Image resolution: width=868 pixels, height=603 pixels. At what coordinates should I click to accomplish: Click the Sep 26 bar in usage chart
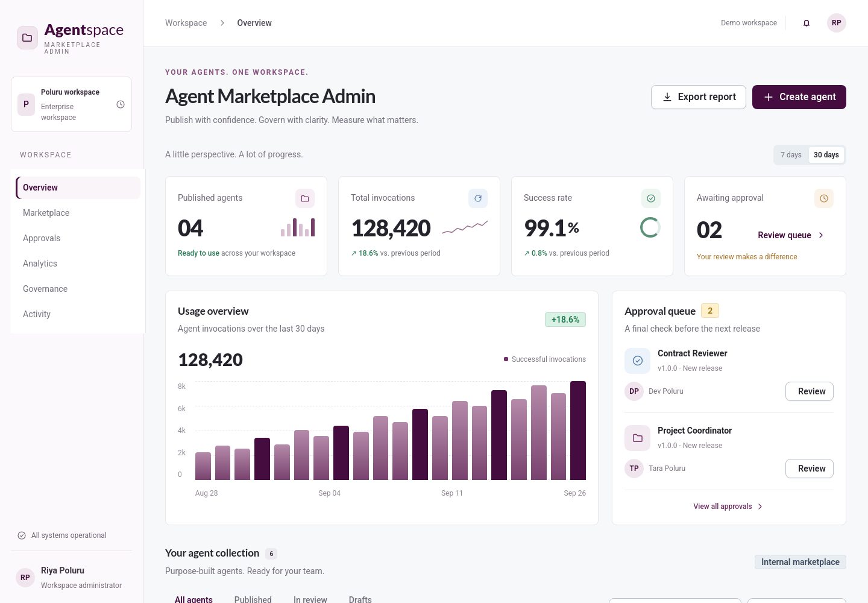[578, 431]
